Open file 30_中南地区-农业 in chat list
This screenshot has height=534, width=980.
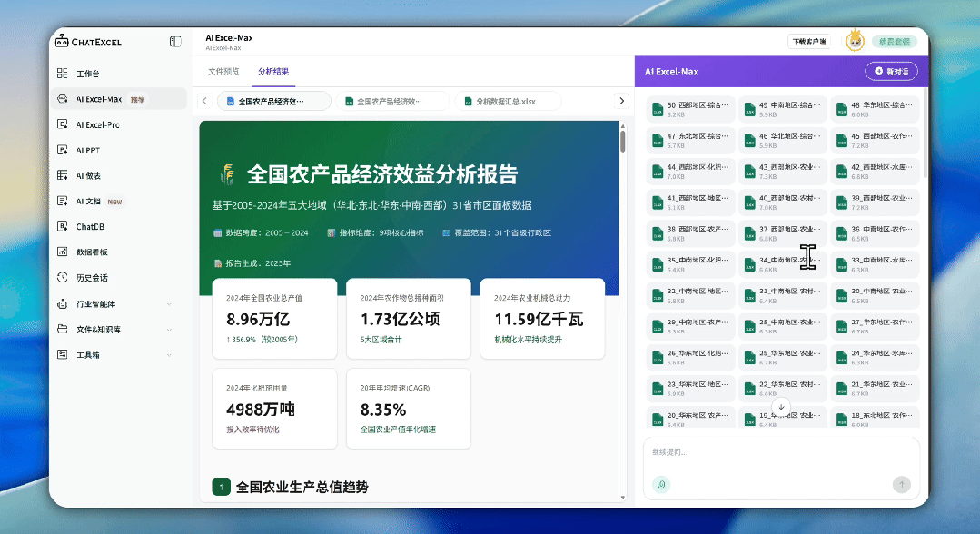coord(875,295)
